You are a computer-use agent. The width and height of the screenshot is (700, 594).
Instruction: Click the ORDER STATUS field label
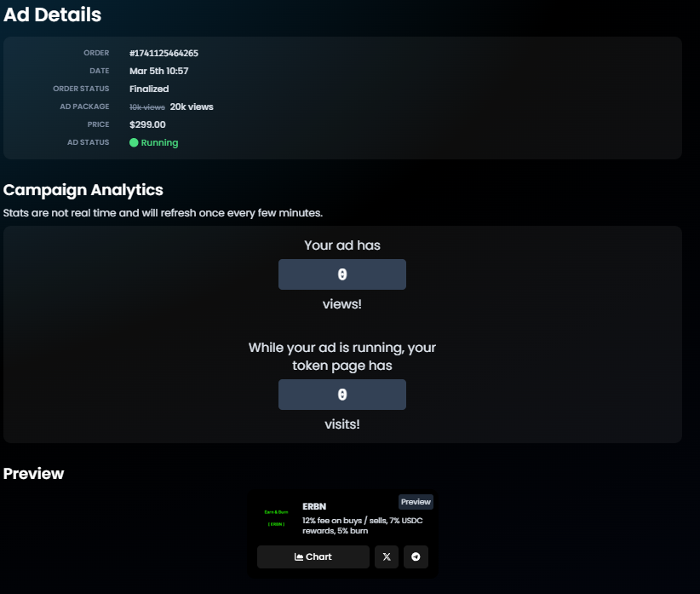pyautogui.click(x=81, y=89)
